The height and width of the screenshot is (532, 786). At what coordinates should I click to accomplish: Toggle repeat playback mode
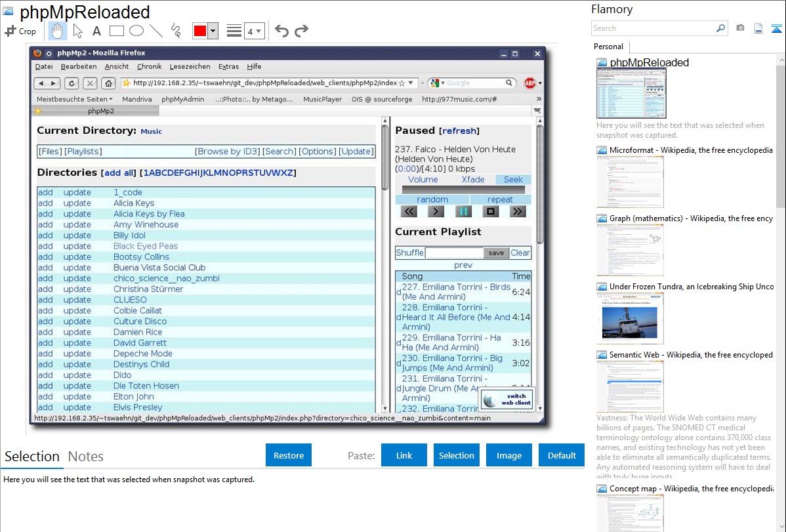click(x=500, y=199)
